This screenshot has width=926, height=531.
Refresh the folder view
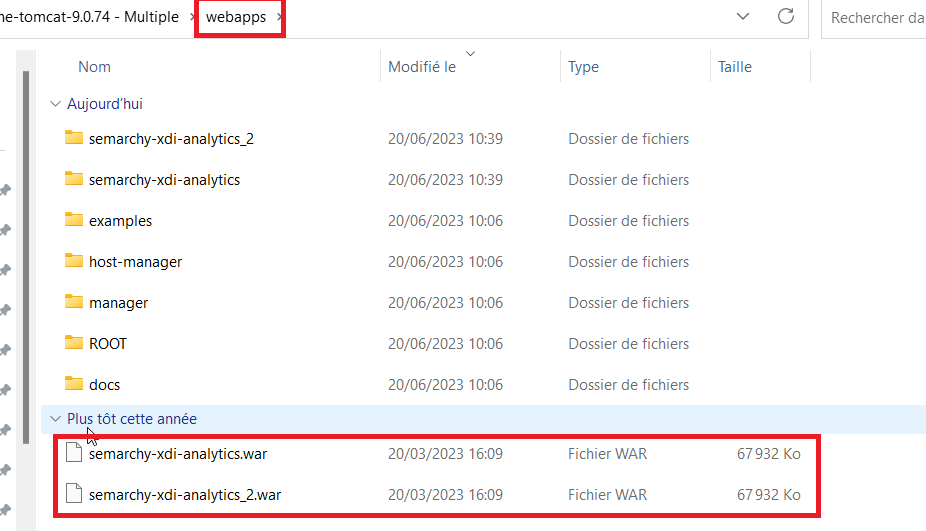pyautogui.click(x=785, y=17)
